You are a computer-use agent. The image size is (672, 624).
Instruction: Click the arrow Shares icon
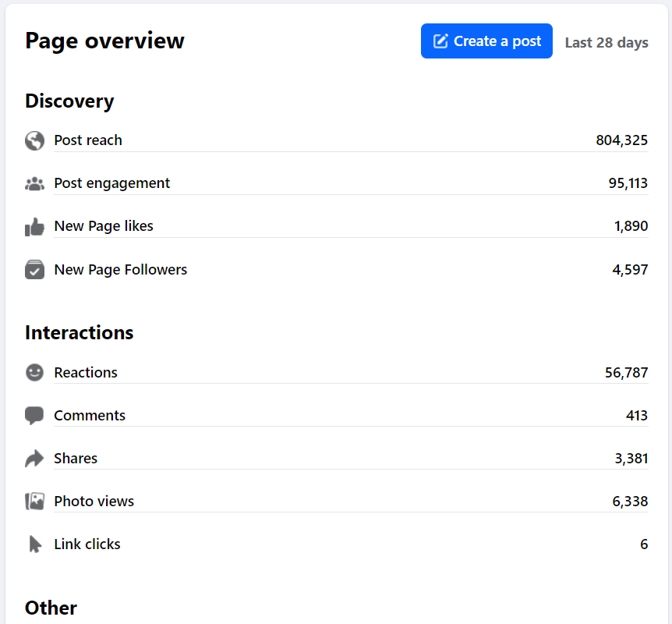tap(34, 459)
